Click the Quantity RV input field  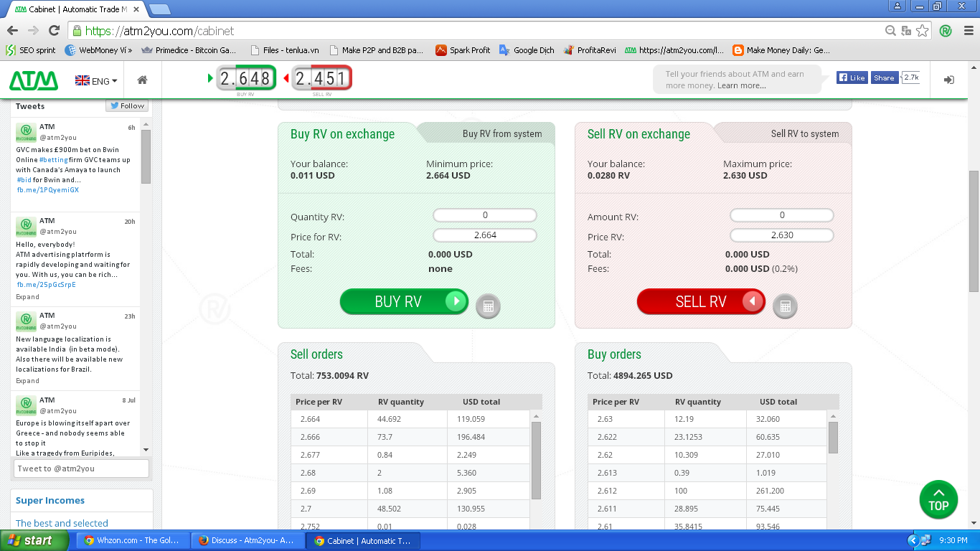485,215
